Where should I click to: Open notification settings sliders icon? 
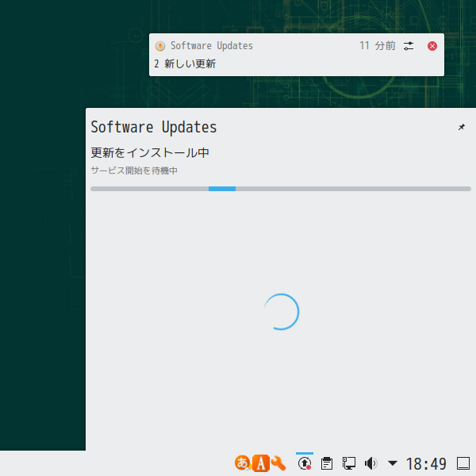[x=409, y=46]
